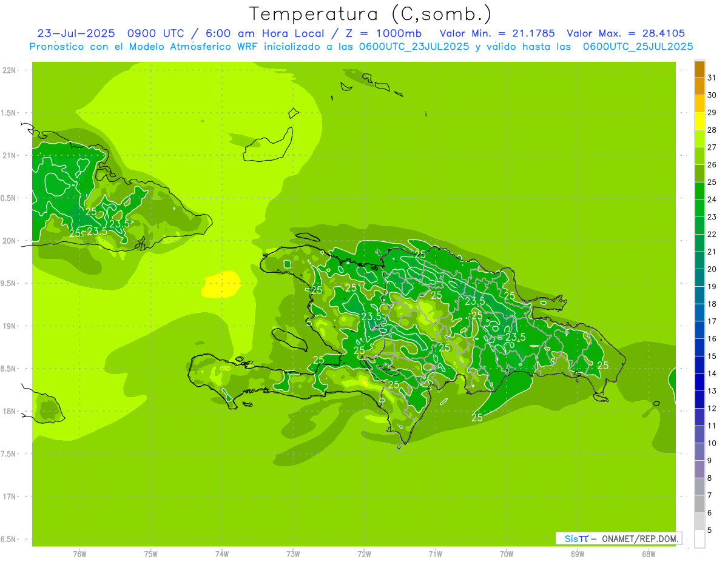Click the legend value "13"

(x=712, y=391)
